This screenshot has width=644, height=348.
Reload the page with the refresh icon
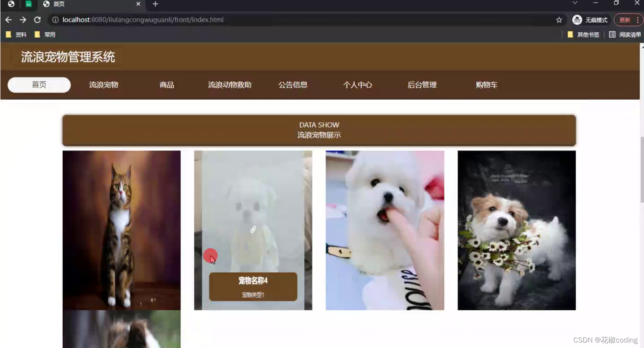(37, 20)
